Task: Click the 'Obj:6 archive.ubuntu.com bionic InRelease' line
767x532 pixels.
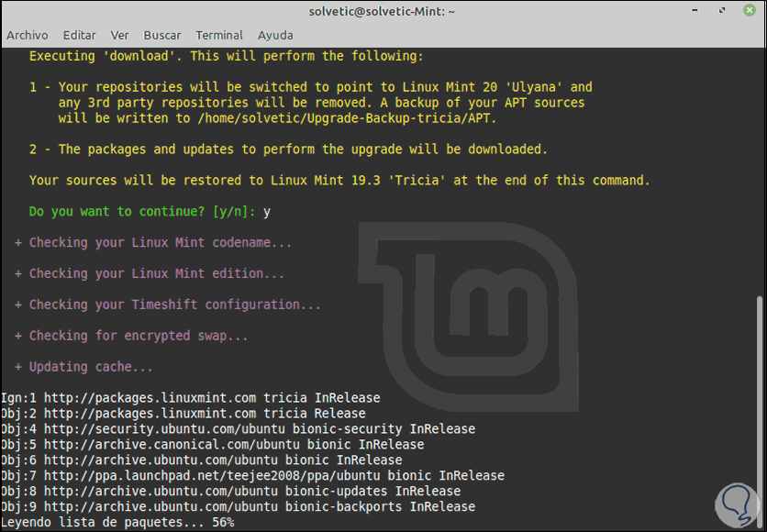Action: pyautogui.click(x=201, y=460)
